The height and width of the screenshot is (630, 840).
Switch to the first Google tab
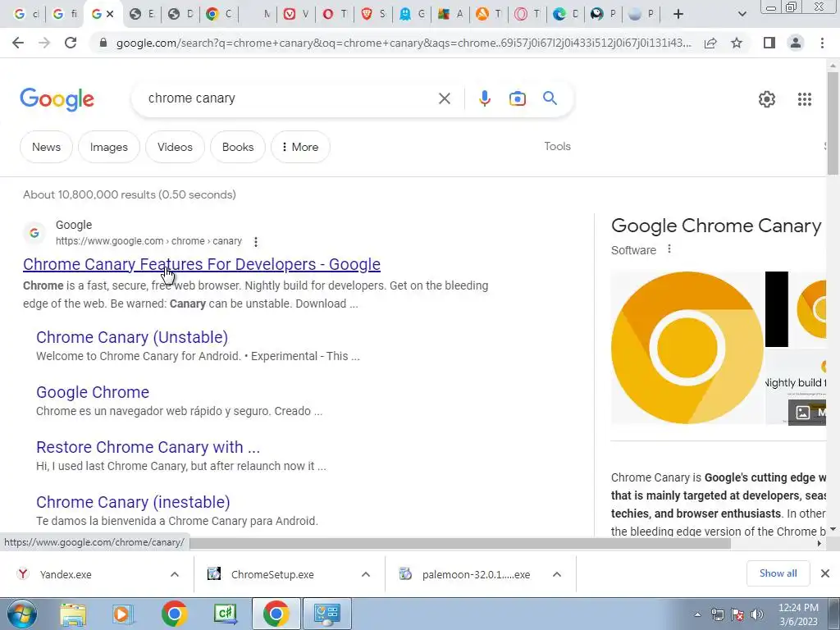25,15
